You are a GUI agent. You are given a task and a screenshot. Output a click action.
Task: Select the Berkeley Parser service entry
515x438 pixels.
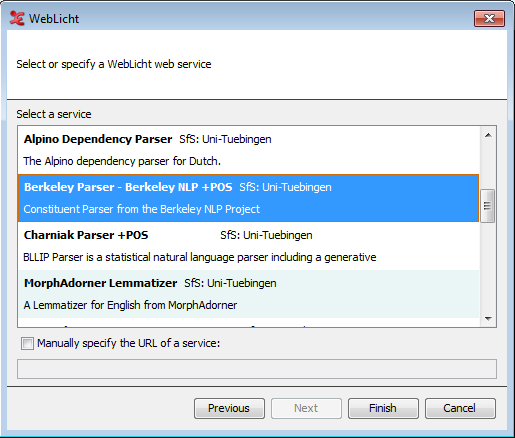[248, 198]
